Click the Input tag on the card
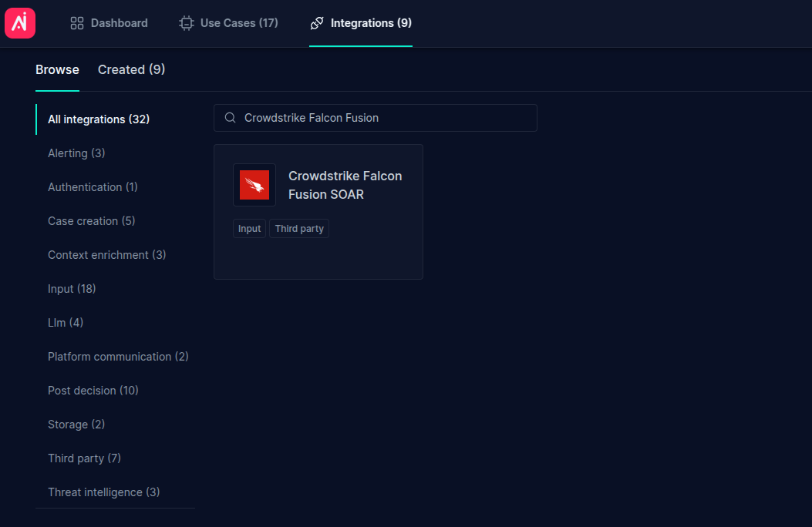Viewport: 812px width, 527px height. coord(250,229)
